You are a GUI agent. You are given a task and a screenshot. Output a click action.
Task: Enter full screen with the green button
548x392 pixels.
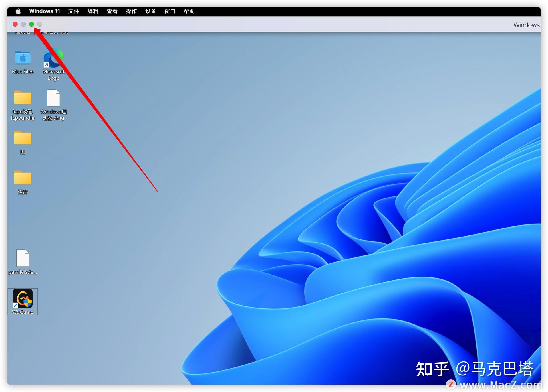pyautogui.click(x=31, y=24)
